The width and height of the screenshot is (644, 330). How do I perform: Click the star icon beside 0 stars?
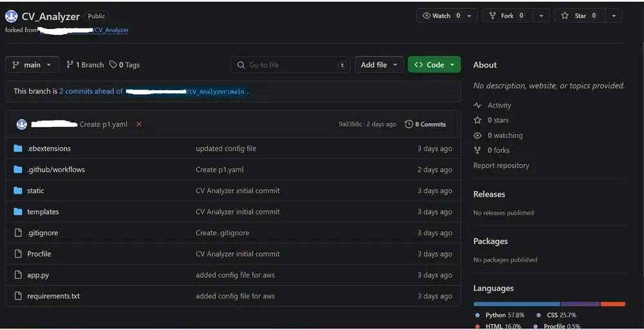[477, 120]
